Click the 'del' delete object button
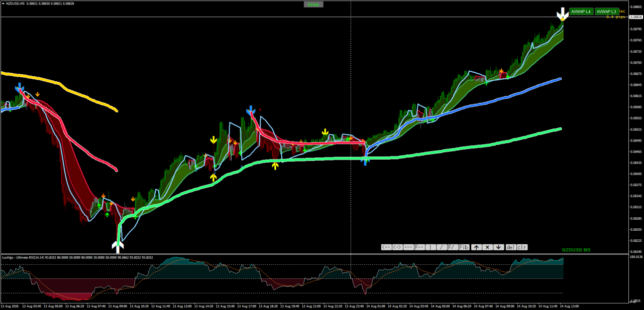The height and width of the screenshot is (310, 644). pyautogui.click(x=511, y=247)
